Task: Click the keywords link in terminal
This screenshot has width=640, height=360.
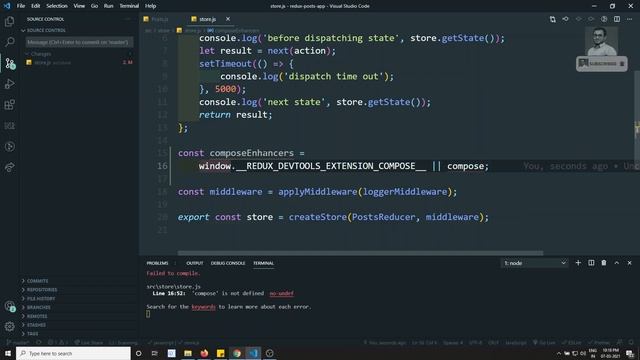Action: point(203,307)
